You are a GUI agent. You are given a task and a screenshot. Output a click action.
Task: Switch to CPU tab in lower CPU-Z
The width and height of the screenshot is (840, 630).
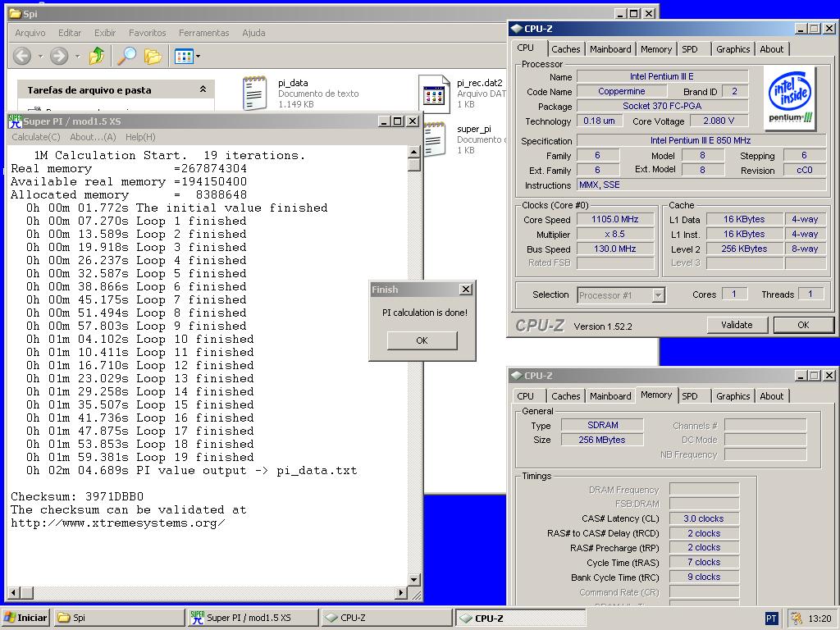coord(526,396)
